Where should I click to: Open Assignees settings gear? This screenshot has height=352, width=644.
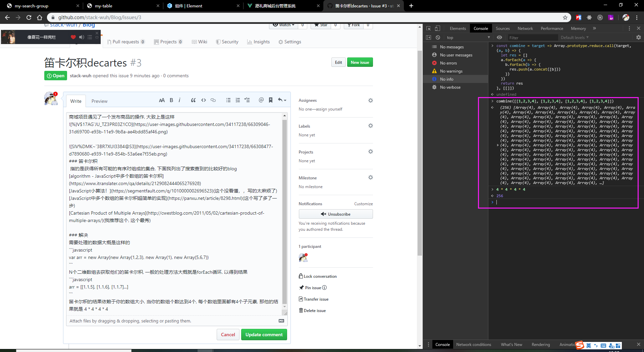point(371,100)
